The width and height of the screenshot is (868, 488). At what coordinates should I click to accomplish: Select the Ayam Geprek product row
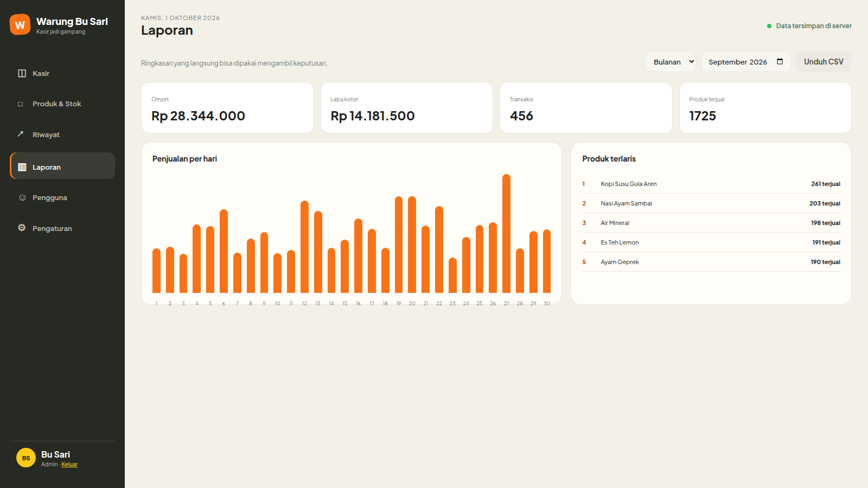711,262
